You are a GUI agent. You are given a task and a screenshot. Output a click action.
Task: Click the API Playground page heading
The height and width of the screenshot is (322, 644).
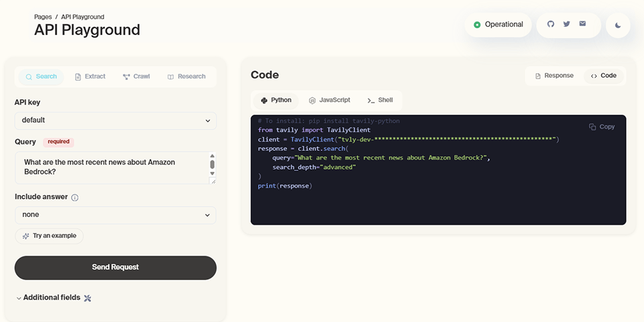[87, 30]
